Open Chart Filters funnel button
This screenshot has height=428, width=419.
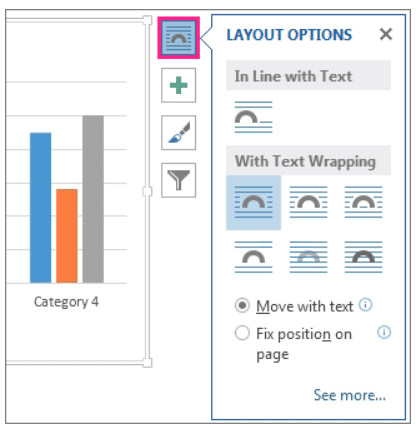[179, 180]
